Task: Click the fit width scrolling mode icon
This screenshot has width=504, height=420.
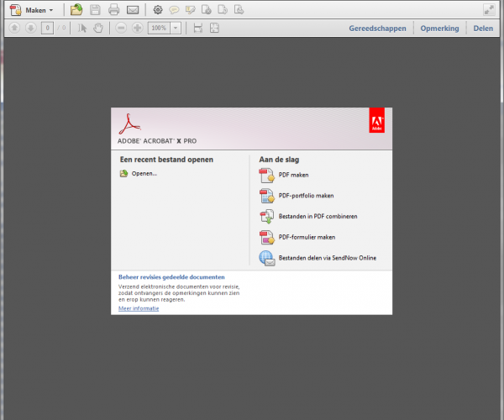Action: 198,29
